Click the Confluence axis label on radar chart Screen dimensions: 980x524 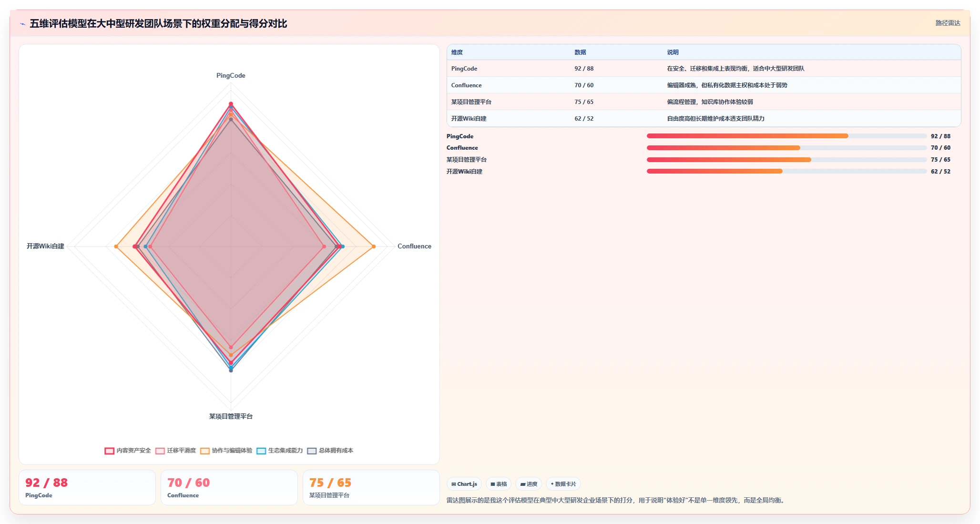pos(414,246)
